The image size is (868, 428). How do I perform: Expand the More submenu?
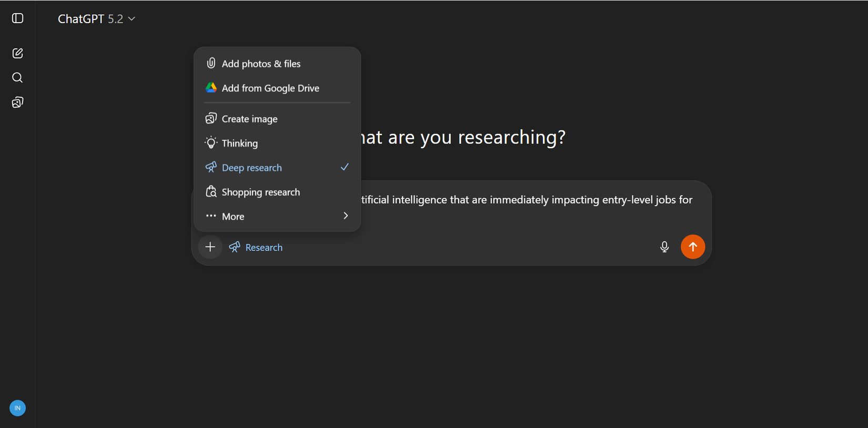point(277,216)
